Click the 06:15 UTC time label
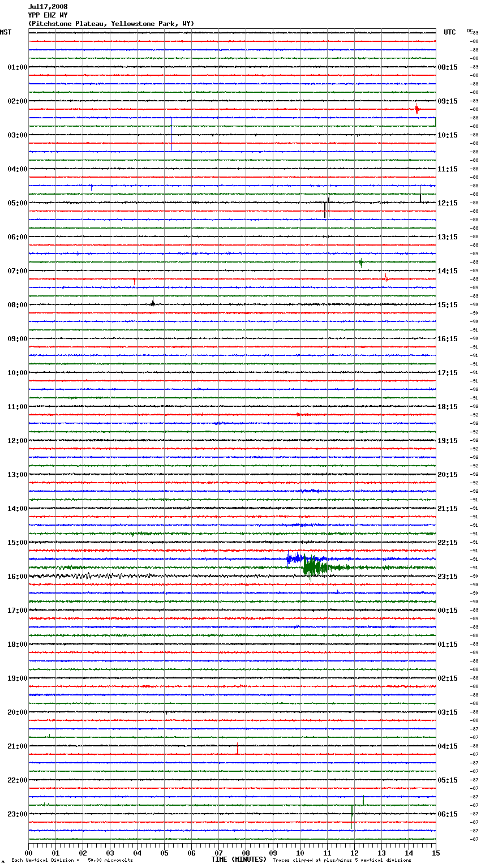The height and width of the screenshot is (868, 481). coord(448,814)
